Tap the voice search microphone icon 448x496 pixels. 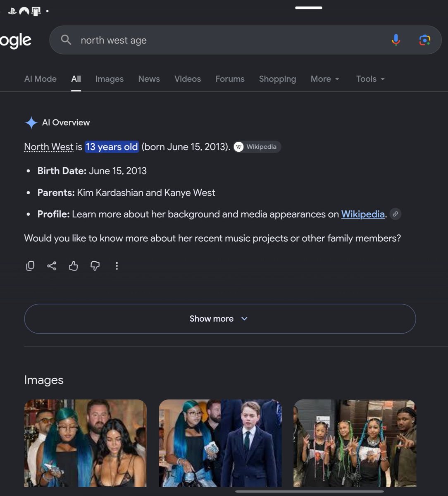point(396,40)
